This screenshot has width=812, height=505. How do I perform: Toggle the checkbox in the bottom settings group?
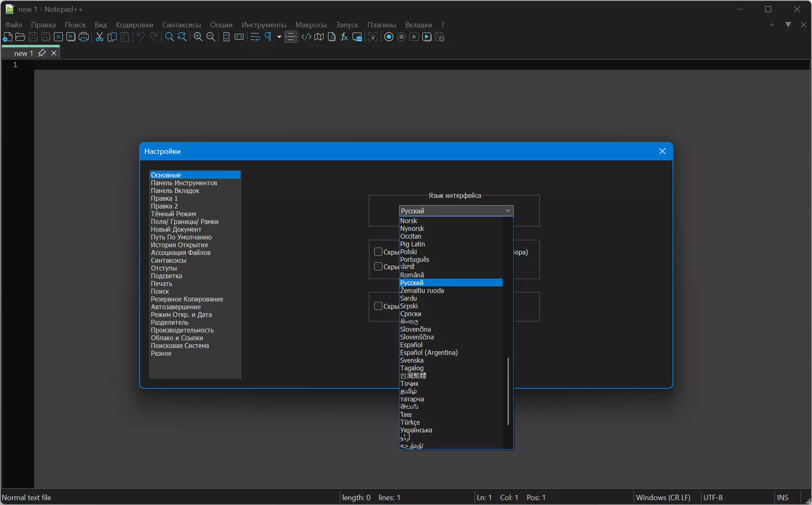click(x=378, y=306)
